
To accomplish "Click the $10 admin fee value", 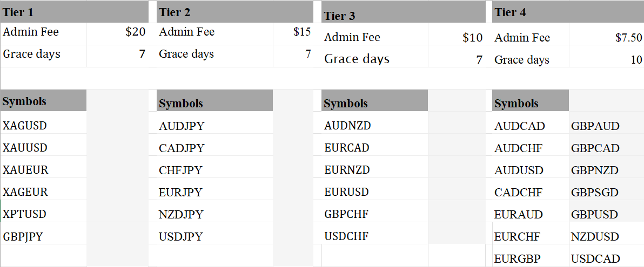I will pyautogui.click(x=472, y=38).
